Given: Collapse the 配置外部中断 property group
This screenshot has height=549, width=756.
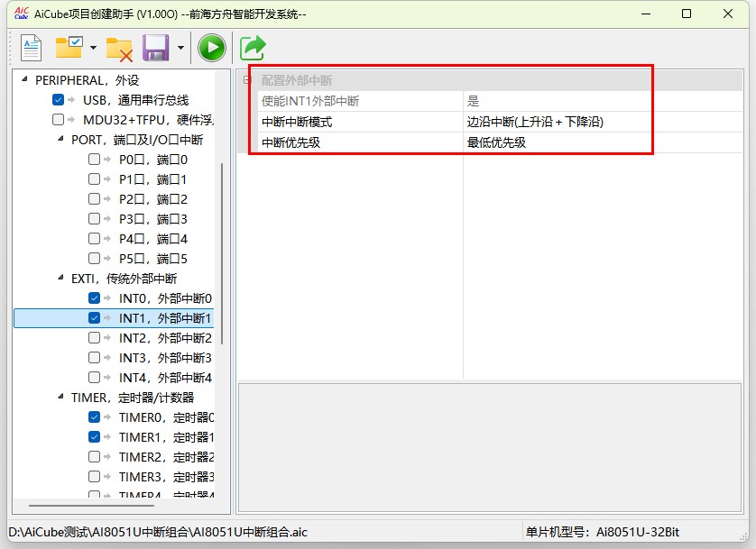Looking at the screenshot, I should point(247,80).
